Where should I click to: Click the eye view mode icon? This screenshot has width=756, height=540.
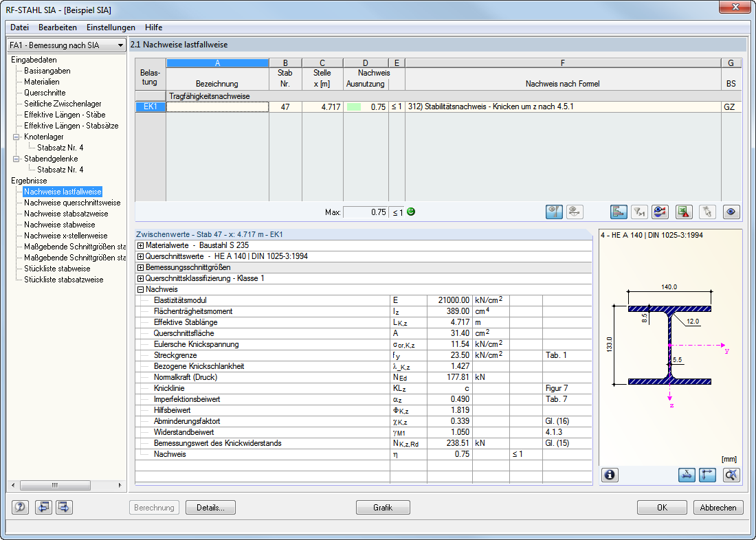[x=731, y=212]
